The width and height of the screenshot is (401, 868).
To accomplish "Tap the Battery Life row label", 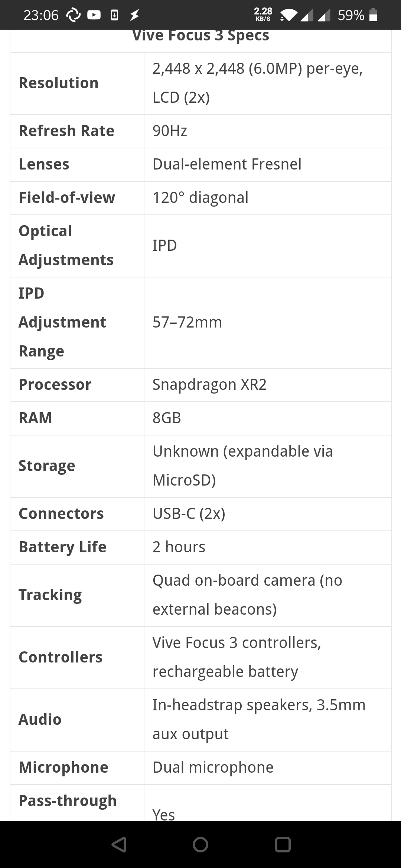I will 62,547.
